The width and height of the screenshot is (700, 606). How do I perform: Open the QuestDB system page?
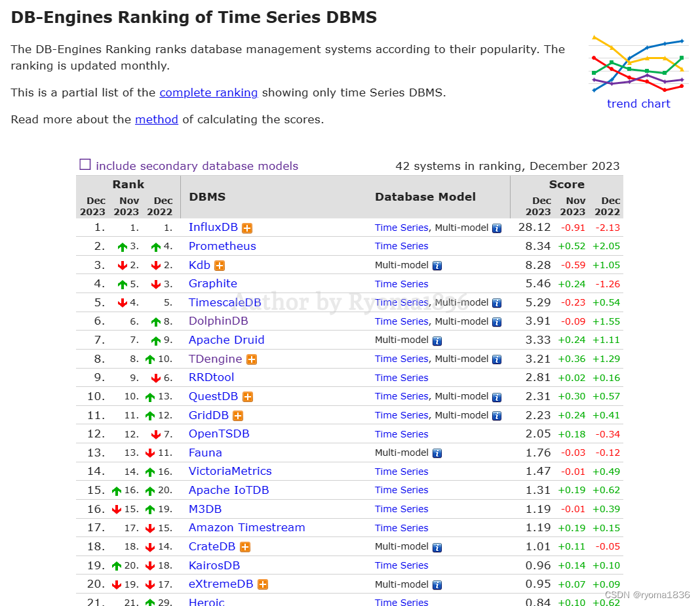214,396
